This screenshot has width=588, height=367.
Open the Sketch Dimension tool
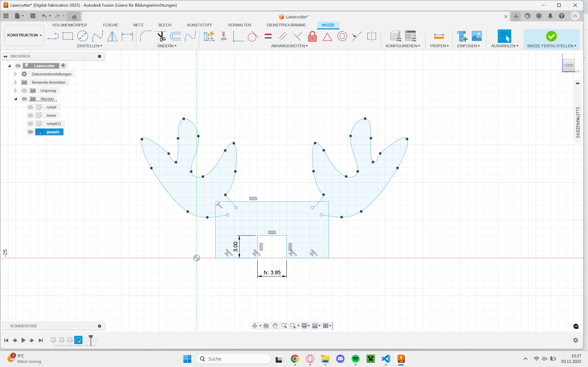[127, 36]
